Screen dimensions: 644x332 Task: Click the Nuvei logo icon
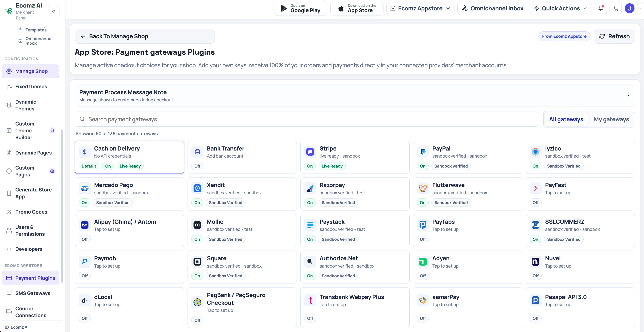click(535, 262)
